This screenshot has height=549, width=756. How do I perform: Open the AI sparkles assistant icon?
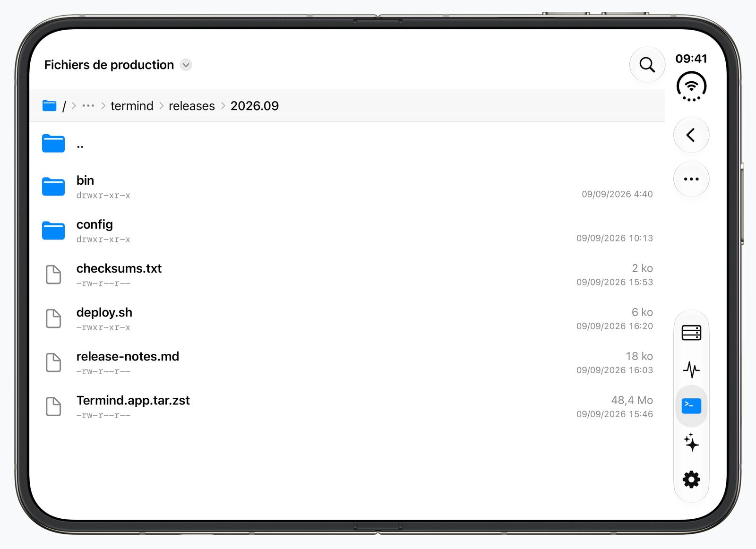pyautogui.click(x=691, y=442)
